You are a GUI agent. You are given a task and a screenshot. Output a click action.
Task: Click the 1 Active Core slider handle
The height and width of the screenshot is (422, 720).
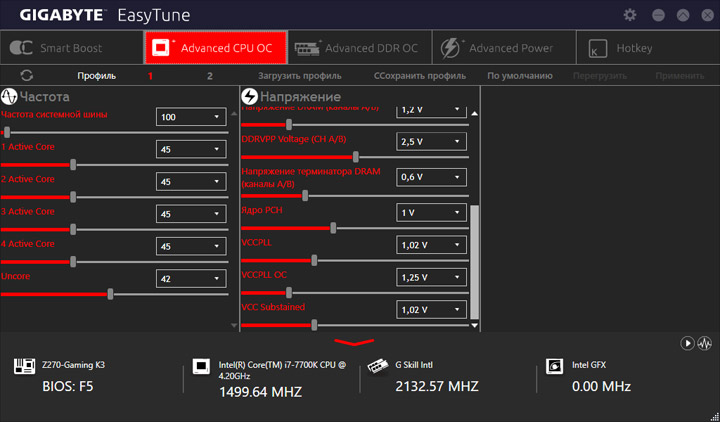coord(73,165)
